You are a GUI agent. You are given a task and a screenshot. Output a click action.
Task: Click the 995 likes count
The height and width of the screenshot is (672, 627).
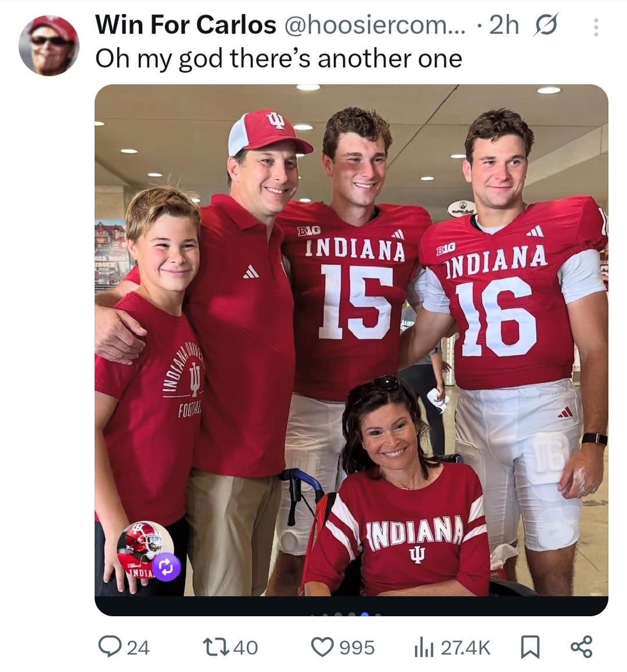(x=357, y=647)
